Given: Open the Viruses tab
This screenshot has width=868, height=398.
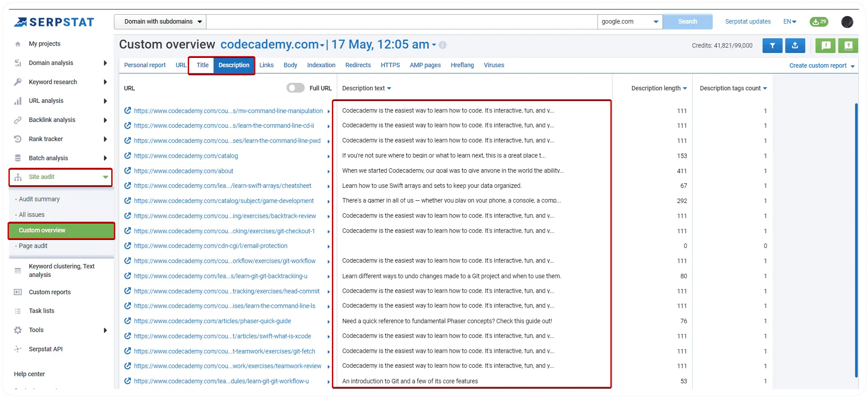Looking at the screenshot, I should 494,65.
